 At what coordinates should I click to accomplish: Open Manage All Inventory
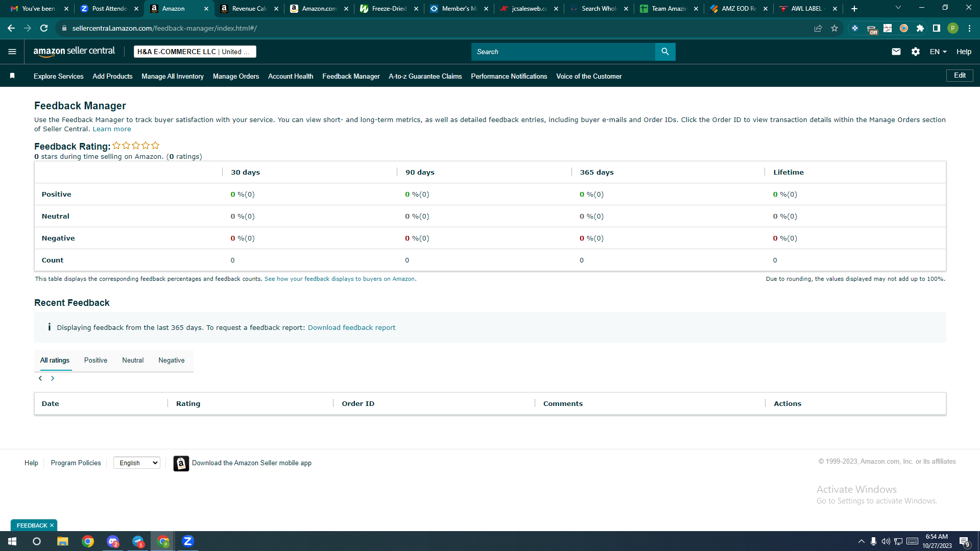coord(173,76)
